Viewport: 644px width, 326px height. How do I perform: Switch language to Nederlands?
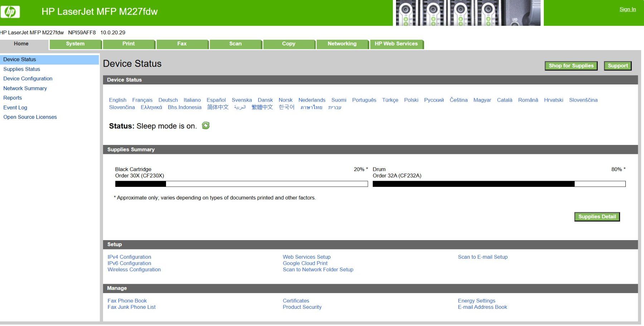[x=312, y=100]
